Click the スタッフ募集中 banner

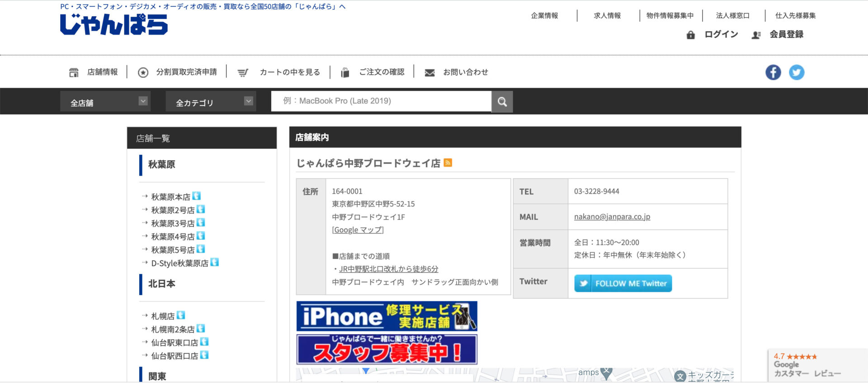click(x=387, y=349)
